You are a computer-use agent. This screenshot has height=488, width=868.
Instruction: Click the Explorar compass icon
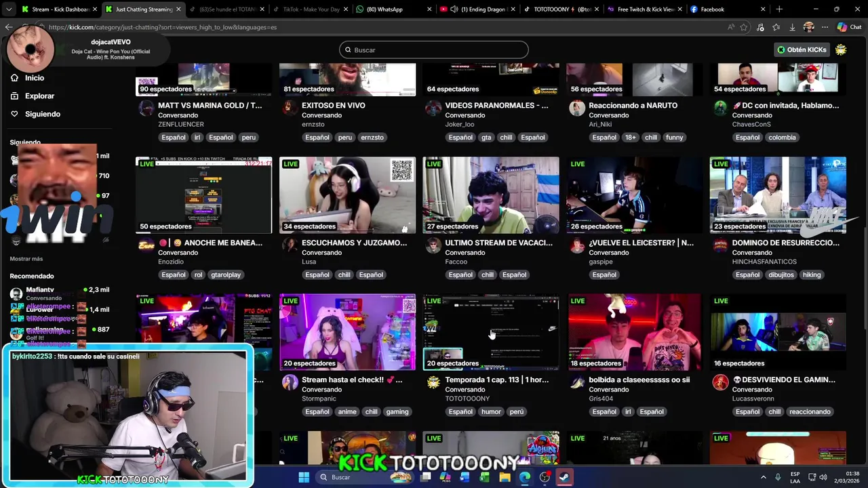tap(14, 96)
